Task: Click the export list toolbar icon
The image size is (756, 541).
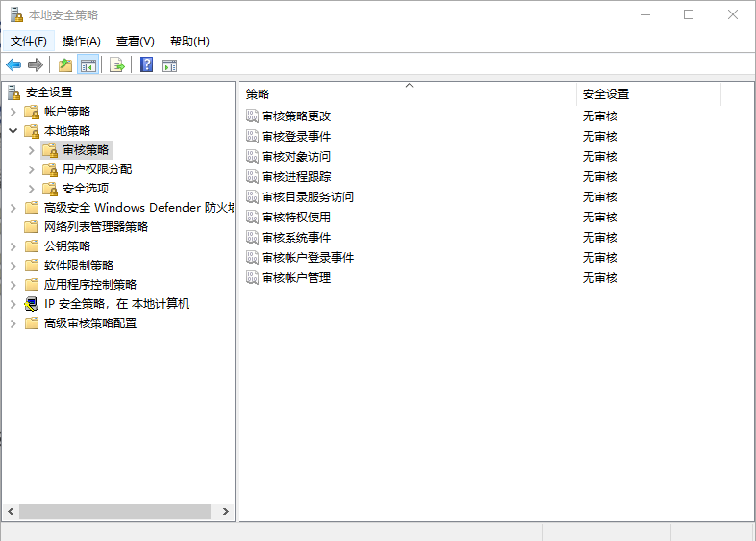Action: point(117,64)
